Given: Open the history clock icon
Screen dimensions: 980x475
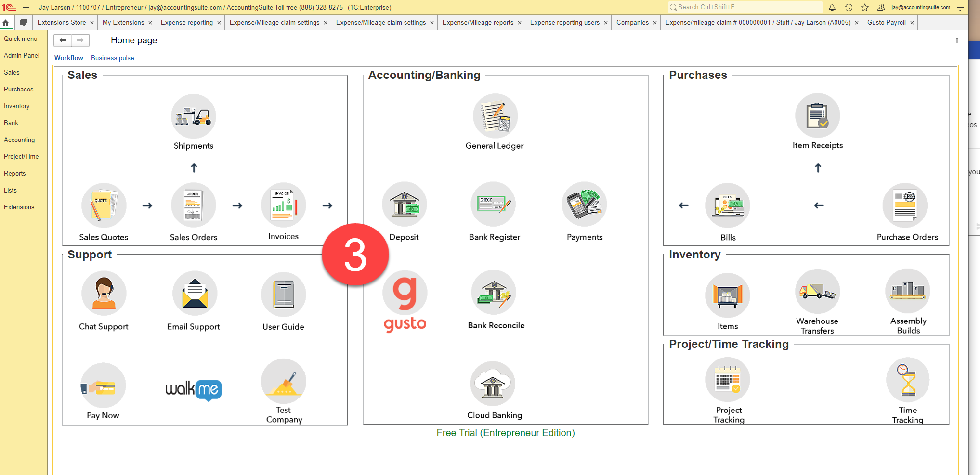Looking at the screenshot, I should pos(849,7).
